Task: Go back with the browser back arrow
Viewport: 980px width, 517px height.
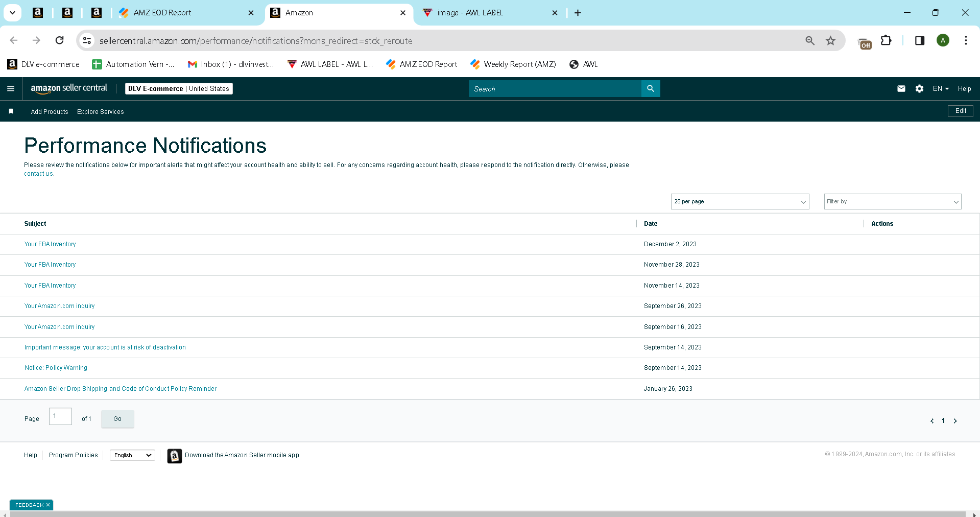Action: point(14,40)
